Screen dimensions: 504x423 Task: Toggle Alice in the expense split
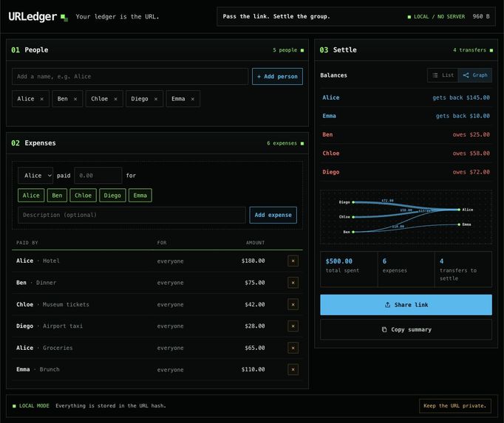click(31, 196)
